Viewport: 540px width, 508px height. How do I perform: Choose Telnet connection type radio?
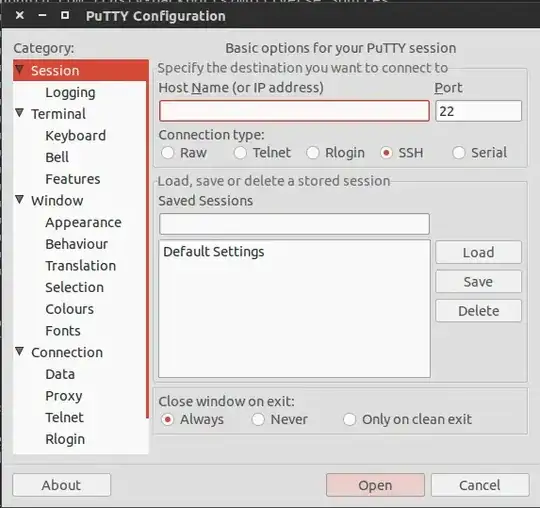click(x=240, y=153)
